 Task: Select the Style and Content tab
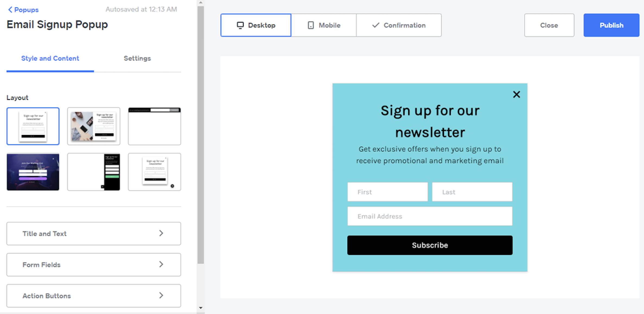(50, 58)
